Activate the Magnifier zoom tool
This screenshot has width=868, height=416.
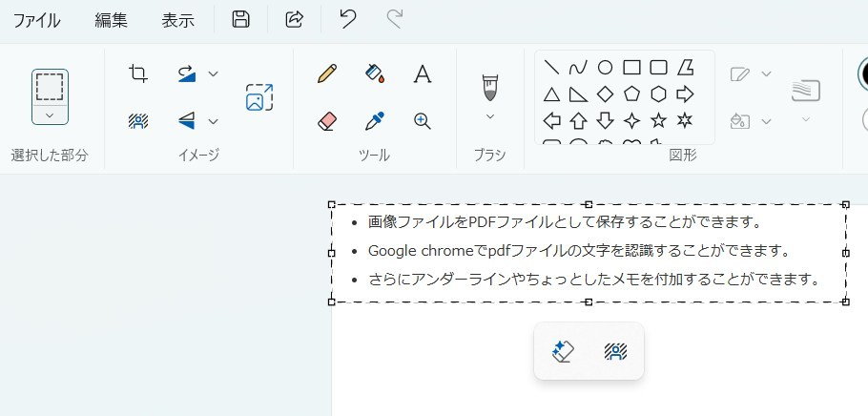(422, 121)
